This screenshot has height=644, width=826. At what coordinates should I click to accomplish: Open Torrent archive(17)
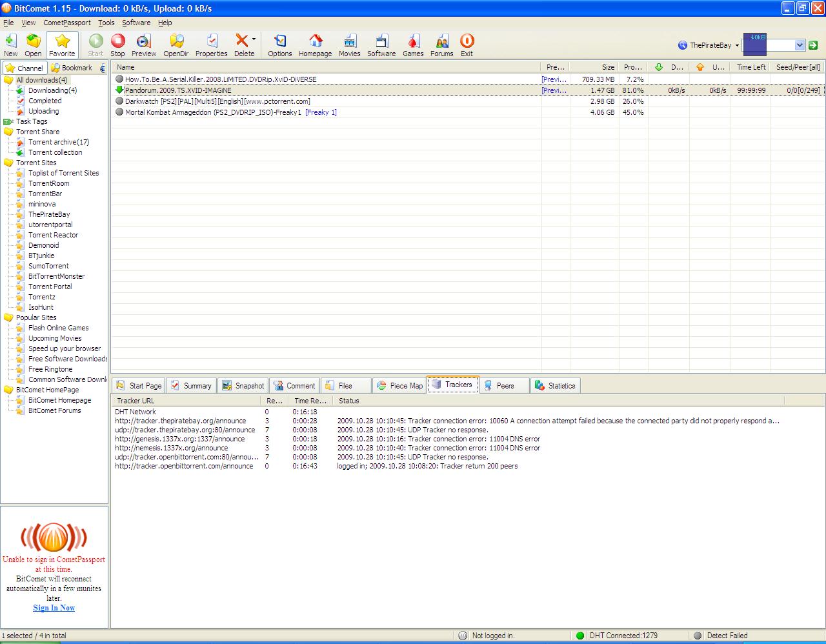click(59, 142)
